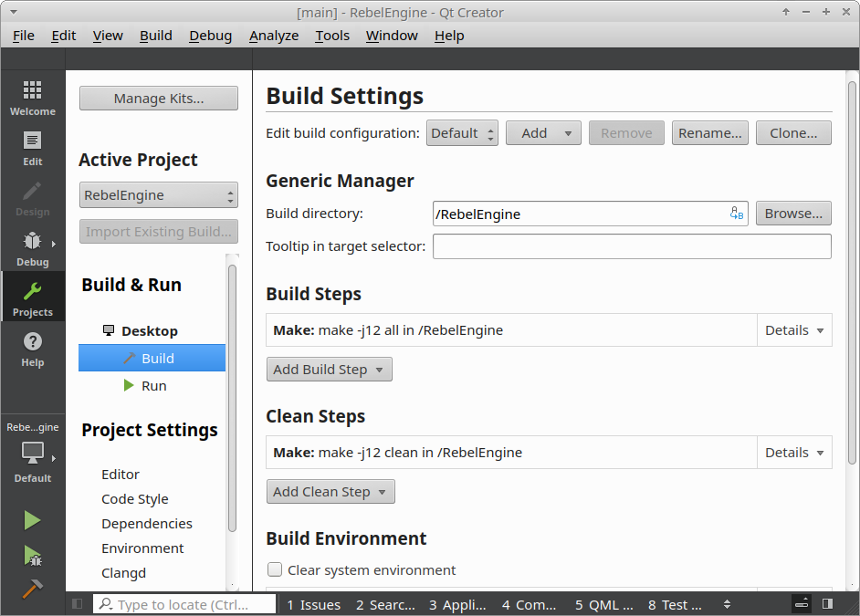Screen dimensions: 860x616
Task: Open the RebelEngine Default kit selector
Action: click(32, 453)
